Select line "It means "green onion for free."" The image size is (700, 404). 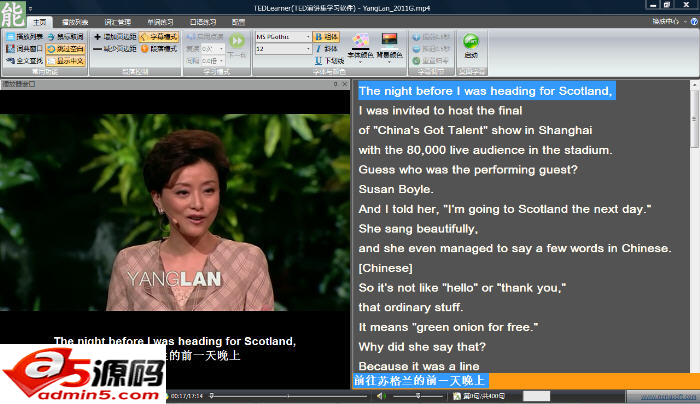pos(448,327)
